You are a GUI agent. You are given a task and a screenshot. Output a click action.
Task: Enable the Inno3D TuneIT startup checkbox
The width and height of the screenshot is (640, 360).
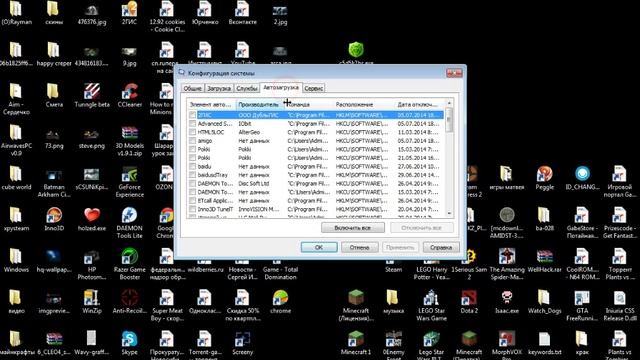192,209
